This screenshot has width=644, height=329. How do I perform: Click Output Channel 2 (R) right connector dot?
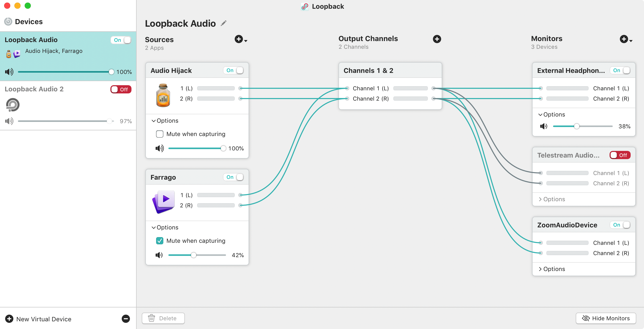tap(433, 99)
